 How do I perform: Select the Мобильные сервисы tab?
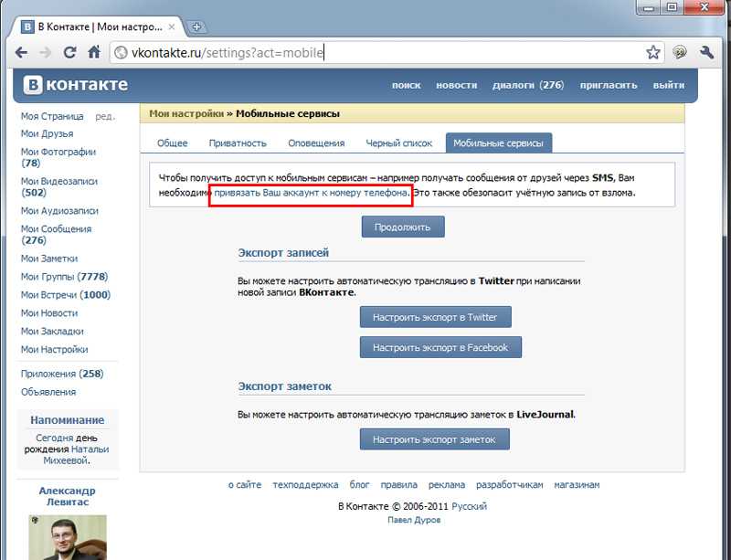(498, 143)
